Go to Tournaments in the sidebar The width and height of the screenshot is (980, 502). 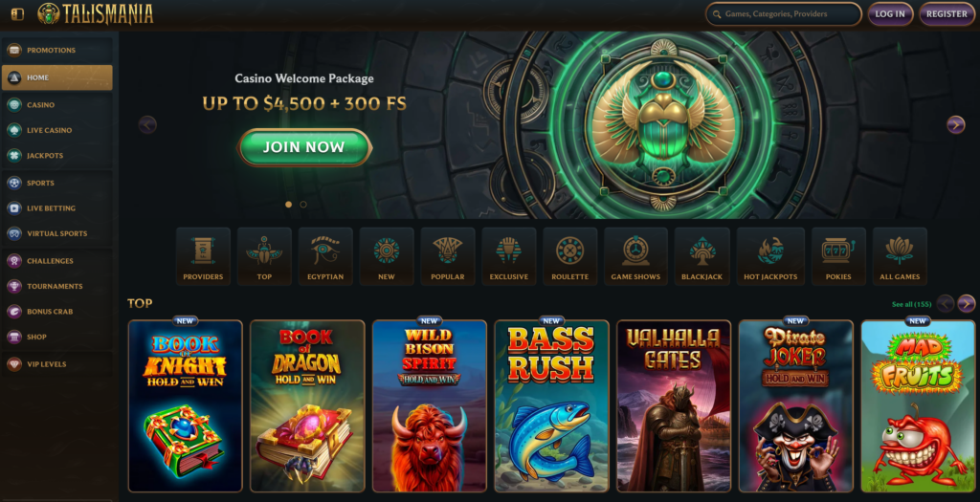56,286
